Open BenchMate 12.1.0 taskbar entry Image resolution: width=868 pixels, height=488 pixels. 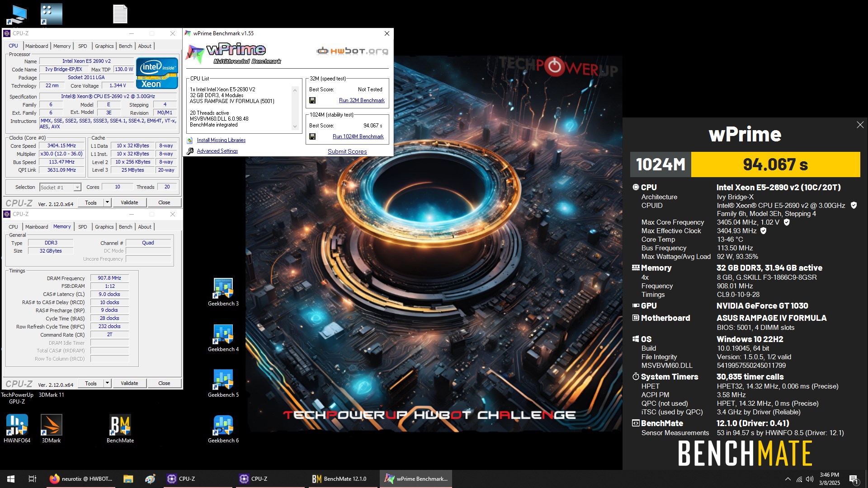tap(342, 479)
